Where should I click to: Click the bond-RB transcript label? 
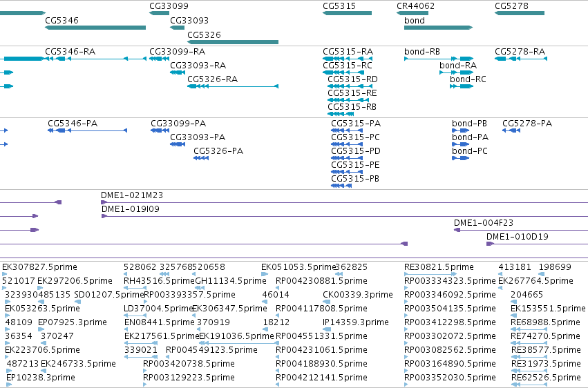(422, 52)
